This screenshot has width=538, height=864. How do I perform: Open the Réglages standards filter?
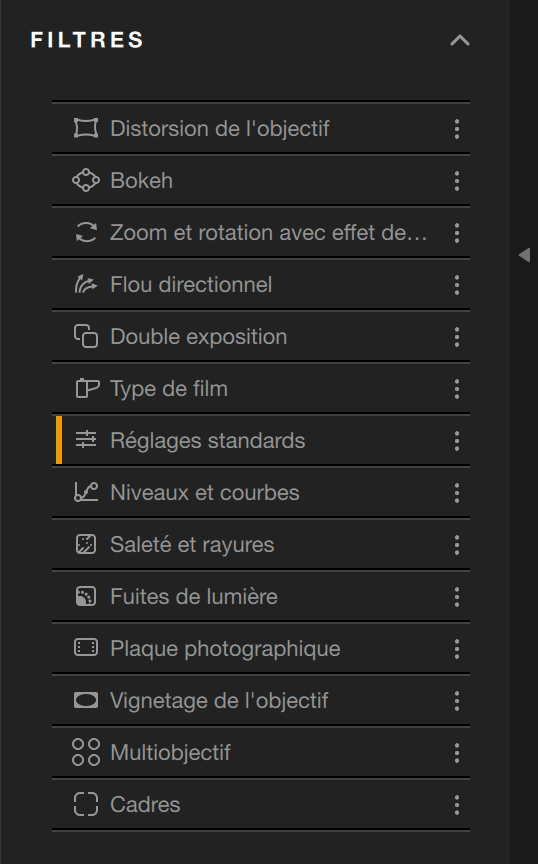pos(261,440)
